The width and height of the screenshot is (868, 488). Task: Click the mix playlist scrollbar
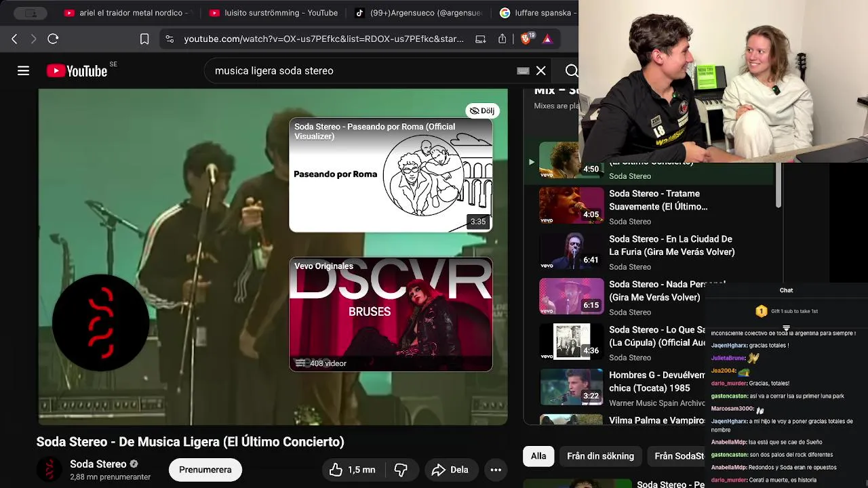[778, 185]
